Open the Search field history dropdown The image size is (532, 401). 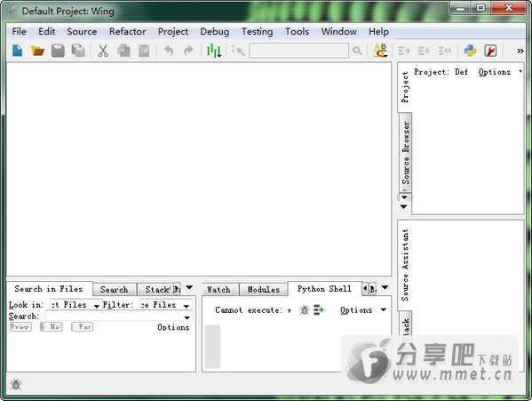coord(187,317)
